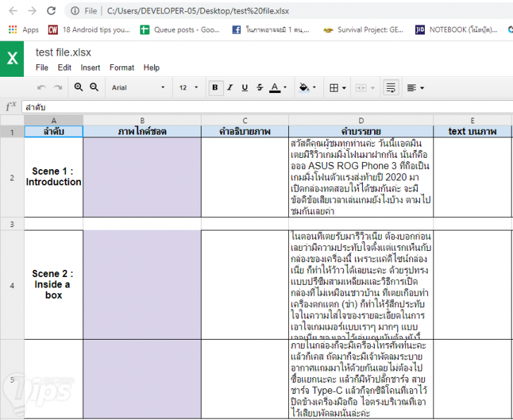Image resolution: width=513 pixels, height=420 pixels.
Task: Toggle strikethrough formatting
Action: pyautogui.click(x=260, y=87)
